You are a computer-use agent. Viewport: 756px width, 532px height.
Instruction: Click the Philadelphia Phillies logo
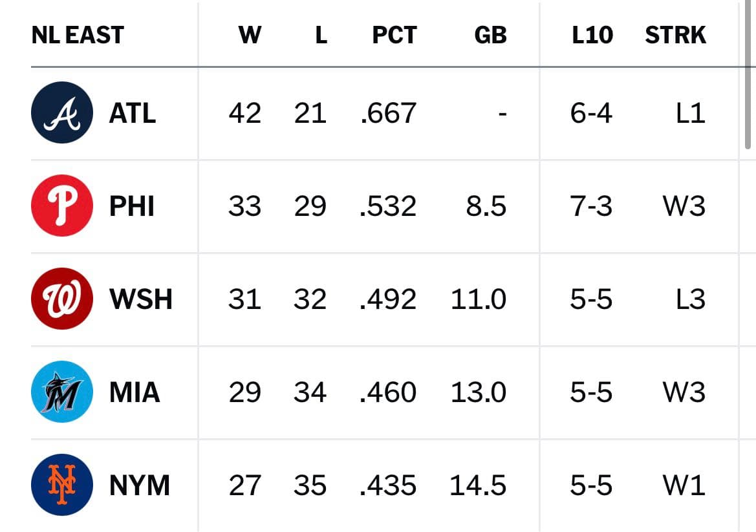61,206
